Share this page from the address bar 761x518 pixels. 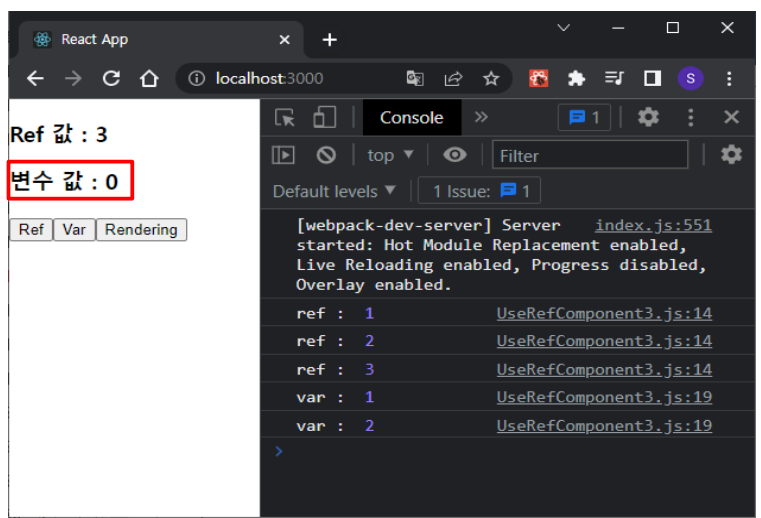pos(453,78)
